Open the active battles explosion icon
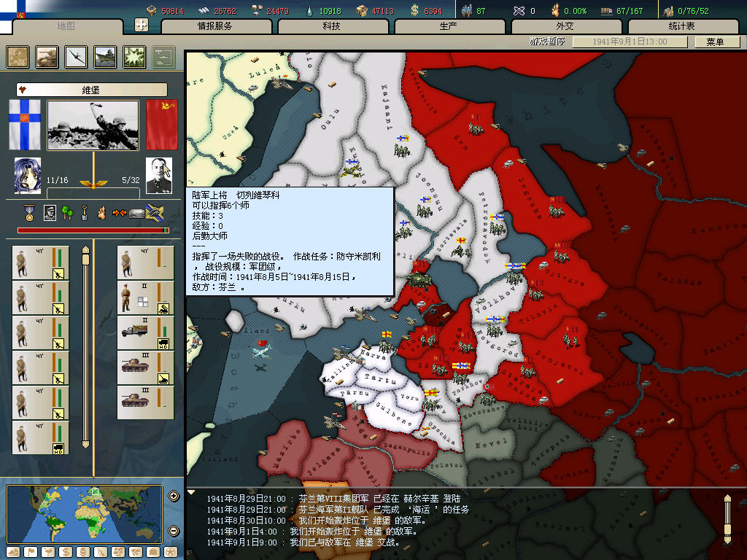The image size is (747, 560). [x=134, y=57]
